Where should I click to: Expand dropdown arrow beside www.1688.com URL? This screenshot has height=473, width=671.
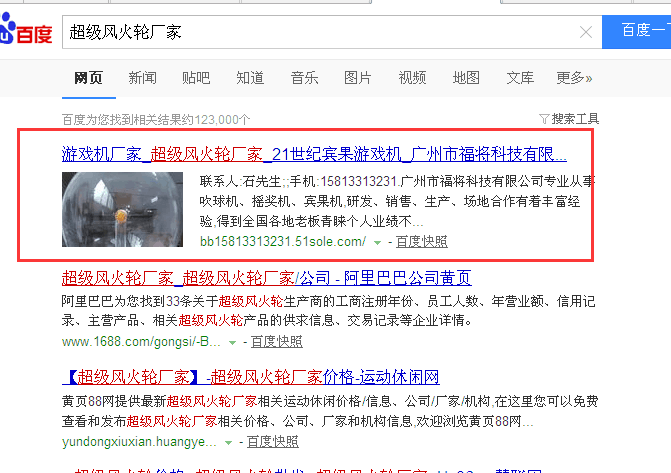(x=232, y=342)
